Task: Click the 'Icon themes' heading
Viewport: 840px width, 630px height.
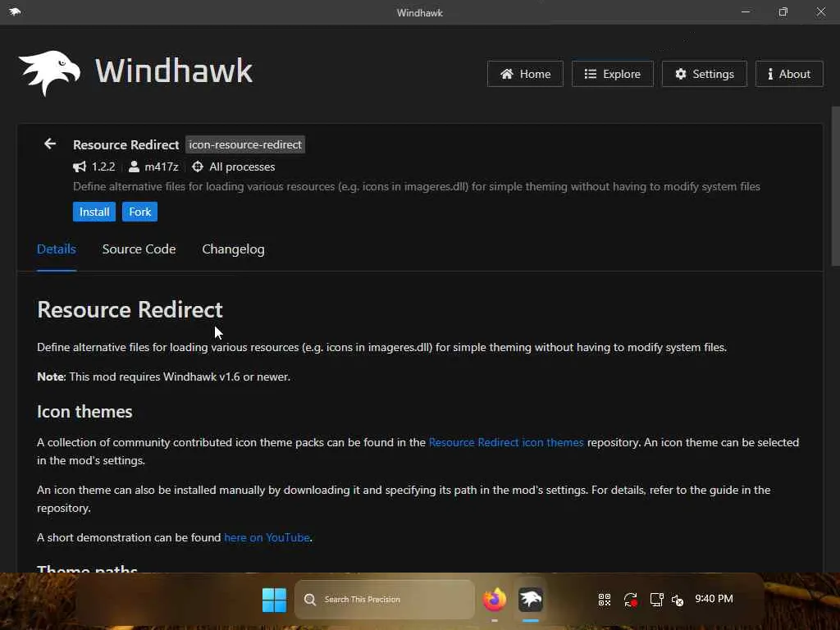Action: click(x=84, y=412)
